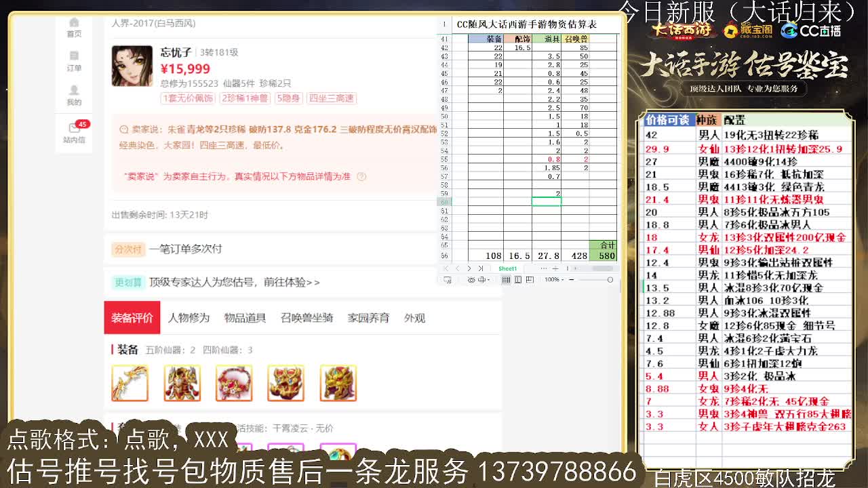This screenshot has width=868, height=488.
Task: Click the sheet list ellipsis button
Action: click(x=543, y=268)
